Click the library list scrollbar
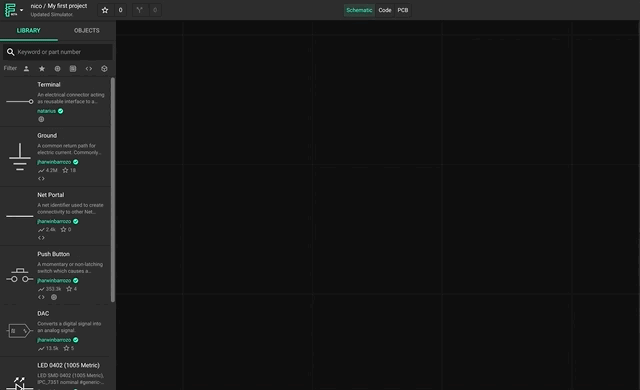The image size is (640, 390). point(113,190)
